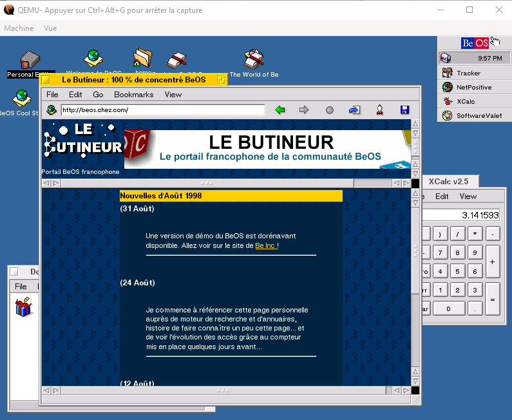Click the mailbox icon in Deskbar tray
The width and height of the screenshot is (512, 420).
[x=446, y=58]
